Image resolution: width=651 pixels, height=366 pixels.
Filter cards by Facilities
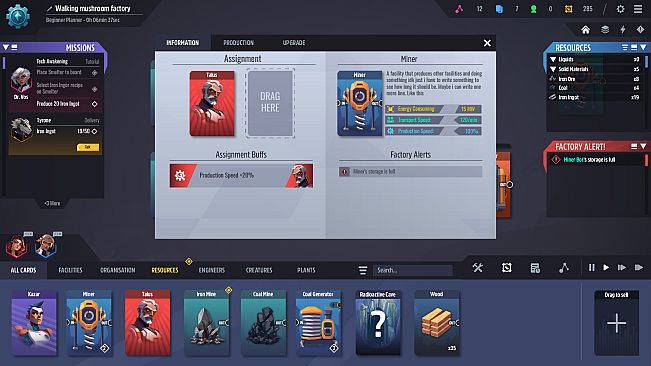pos(70,270)
